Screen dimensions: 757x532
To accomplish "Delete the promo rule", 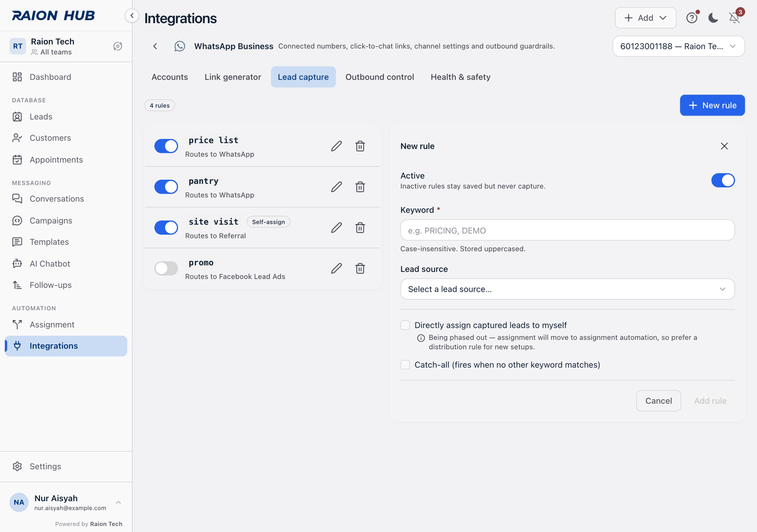I will pos(360,269).
